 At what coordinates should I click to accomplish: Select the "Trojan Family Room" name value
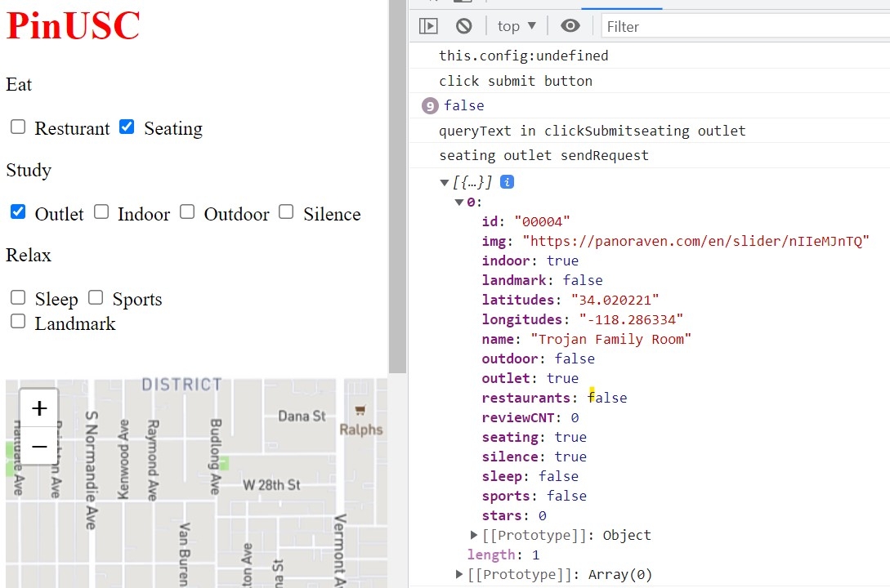[610, 339]
